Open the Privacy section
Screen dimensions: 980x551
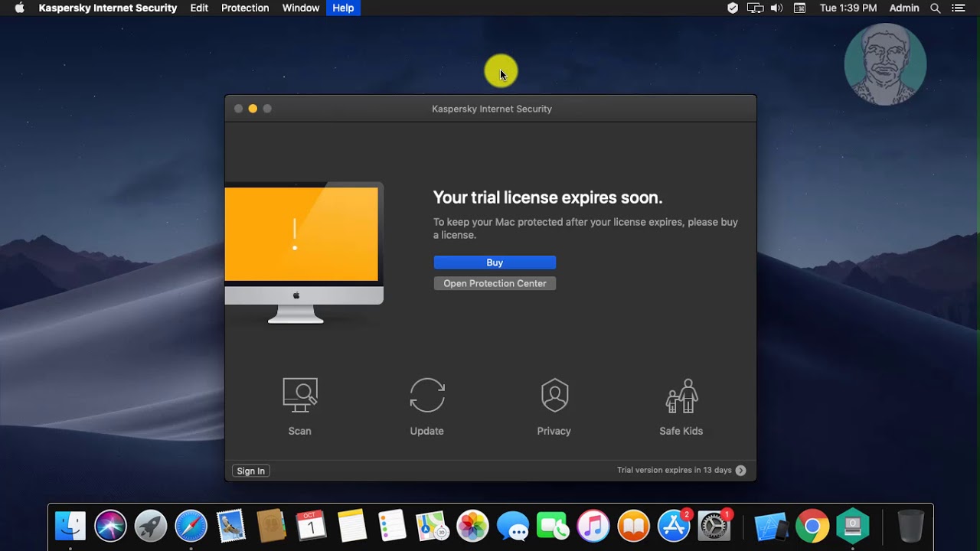pyautogui.click(x=554, y=406)
